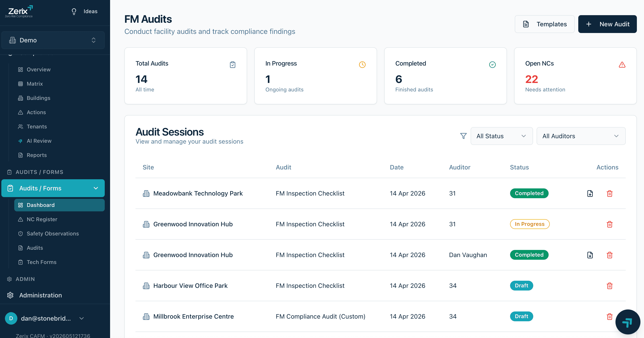Download the Meadowbank Technology Park audit report

click(x=590, y=193)
